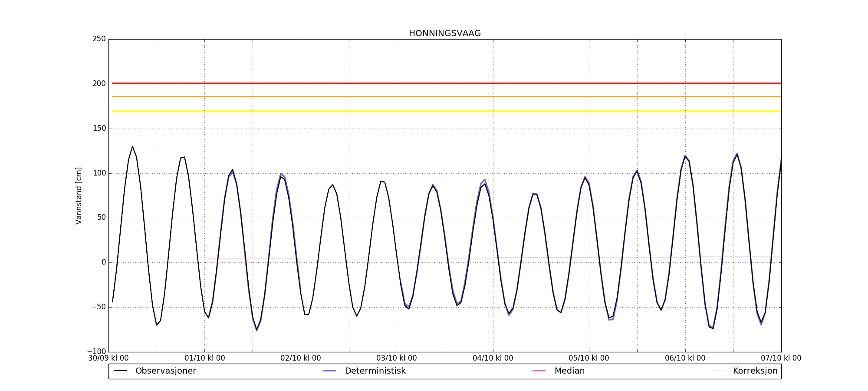
Task: Select the Deterministisk legend label
Action: 375,371
